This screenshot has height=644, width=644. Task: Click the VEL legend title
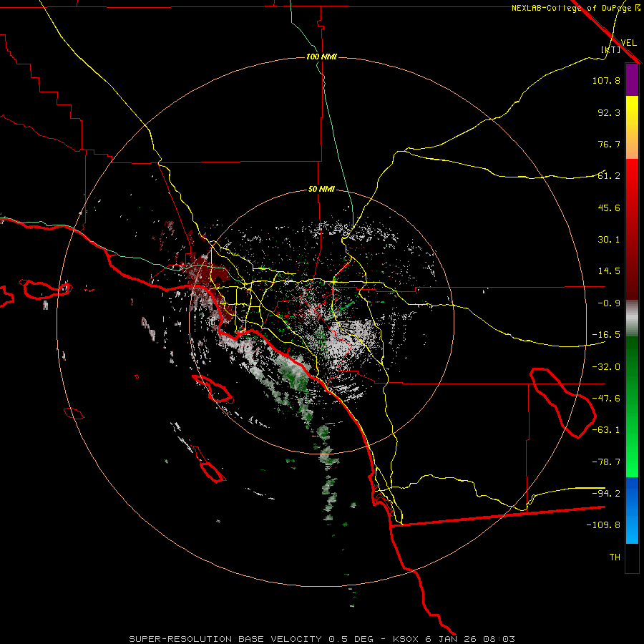tap(628, 42)
